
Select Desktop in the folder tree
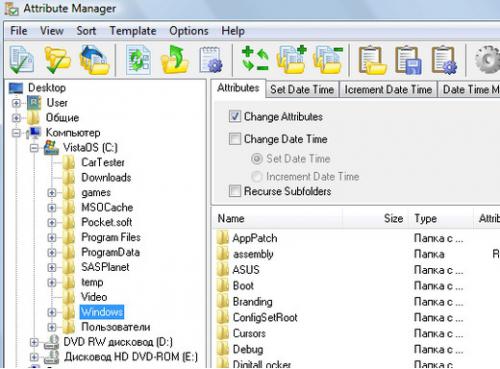47,88
